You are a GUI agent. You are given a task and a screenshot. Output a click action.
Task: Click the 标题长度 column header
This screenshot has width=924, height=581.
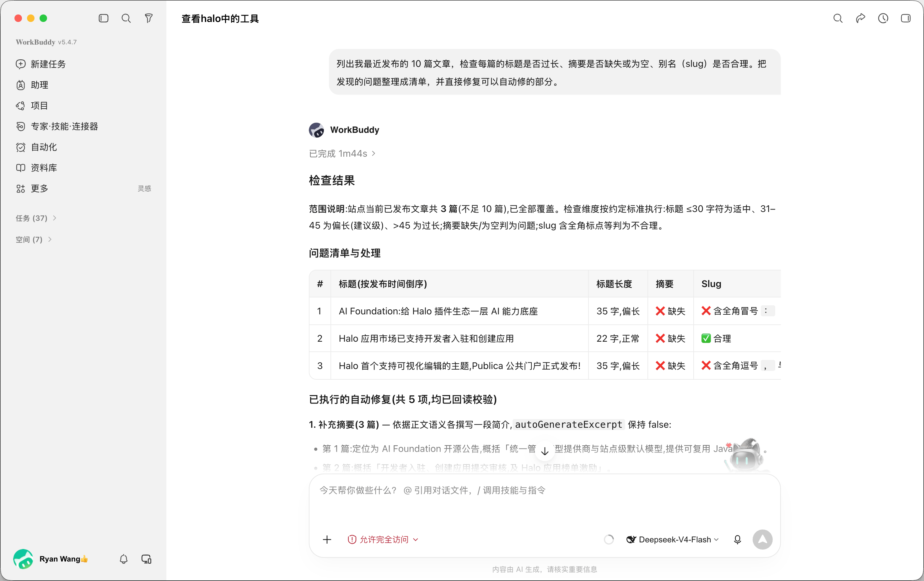(x=618, y=284)
